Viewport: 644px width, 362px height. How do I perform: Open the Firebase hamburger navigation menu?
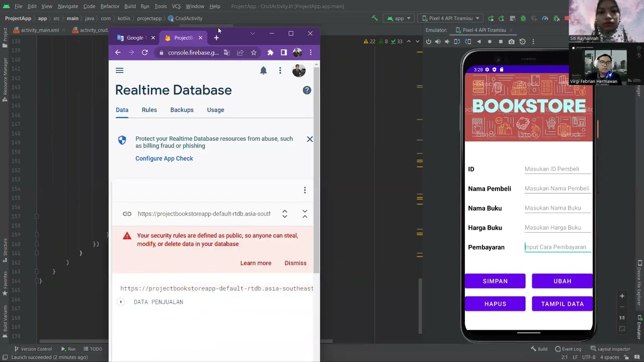click(x=119, y=70)
